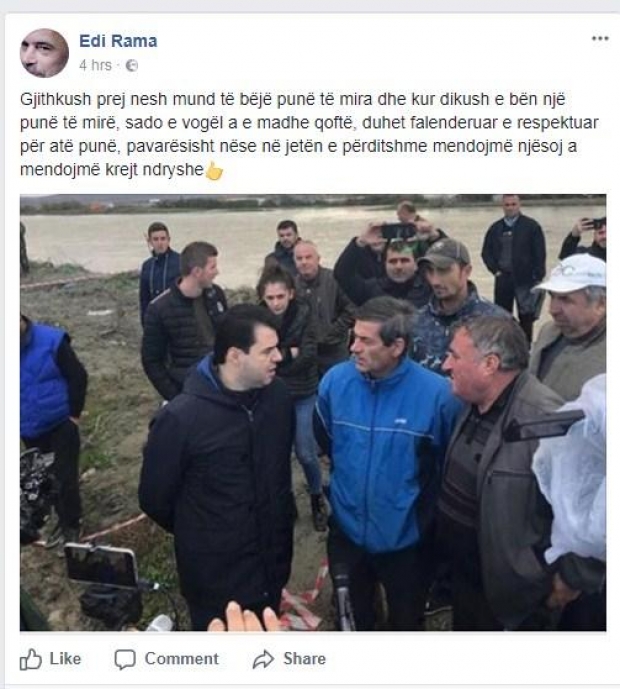Screen dimensions: 620x689
Task: Click the thumbs-up Like icon
Action: [31, 659]
